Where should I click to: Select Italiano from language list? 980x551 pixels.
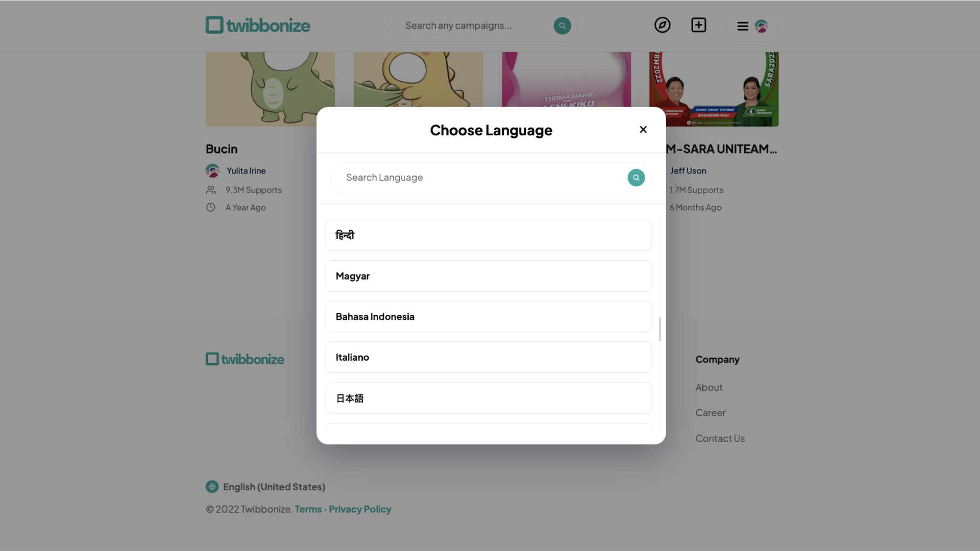pyautogui.click(x=489, y=357)
